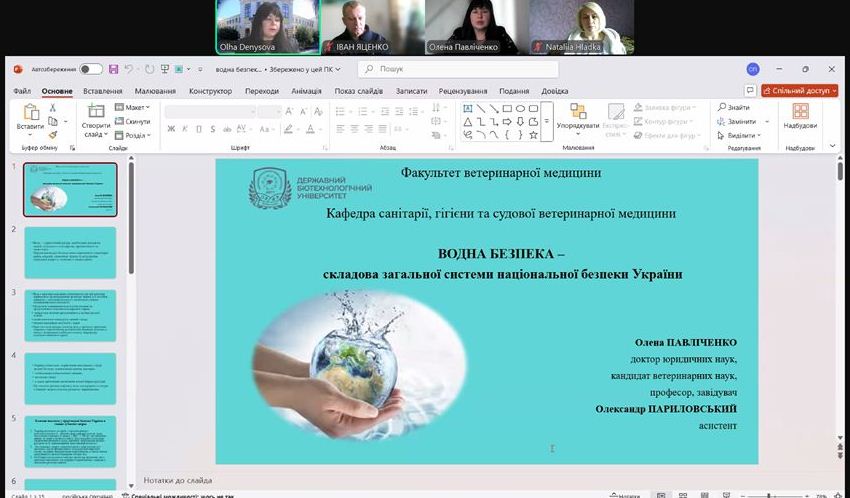Open the Font Color button
This screenshot has width=850, height=498.
311,129
